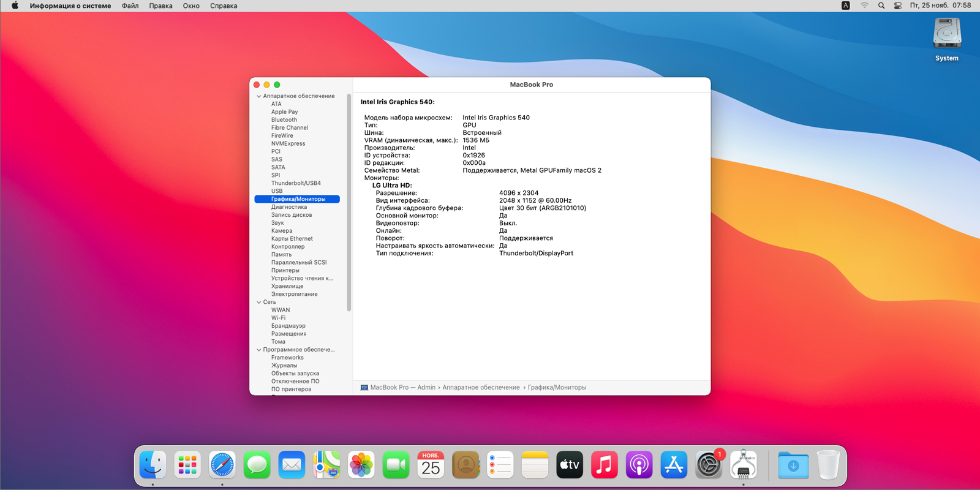
Task: Launch Apple TV from the Dock
Action: [570, 466]
